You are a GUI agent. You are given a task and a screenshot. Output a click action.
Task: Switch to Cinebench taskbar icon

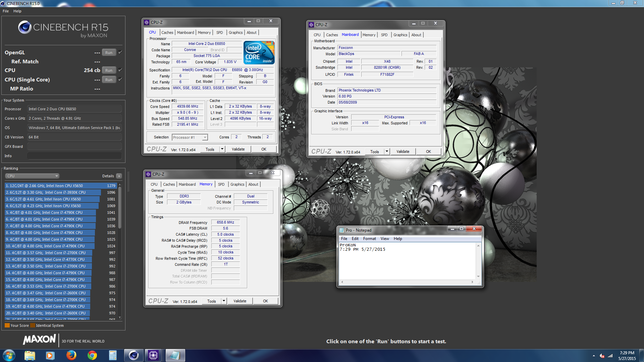[x=133, y=355]
